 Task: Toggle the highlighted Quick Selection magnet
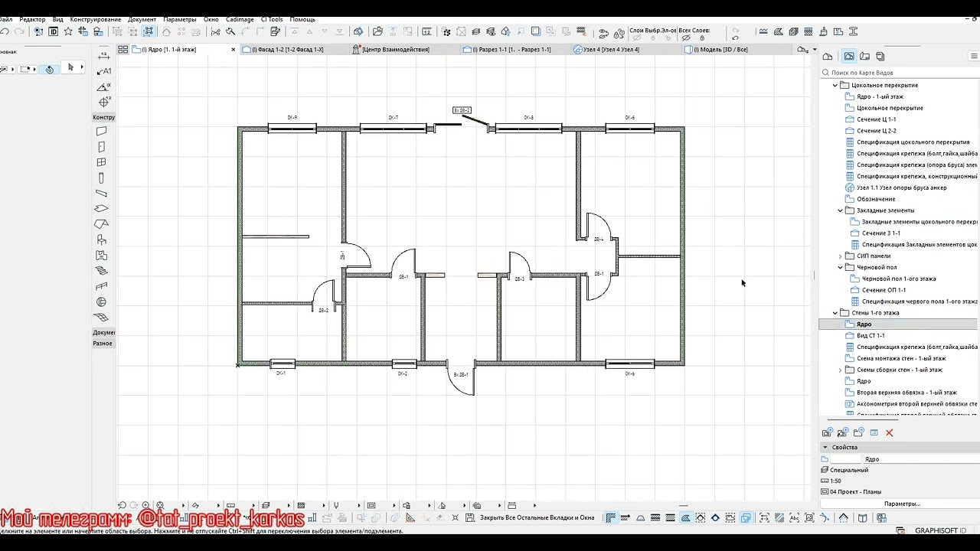50,69
